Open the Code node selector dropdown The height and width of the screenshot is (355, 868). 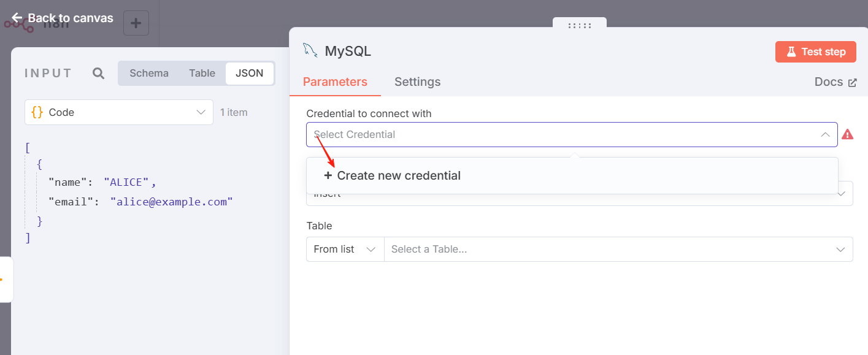[119, 112]
